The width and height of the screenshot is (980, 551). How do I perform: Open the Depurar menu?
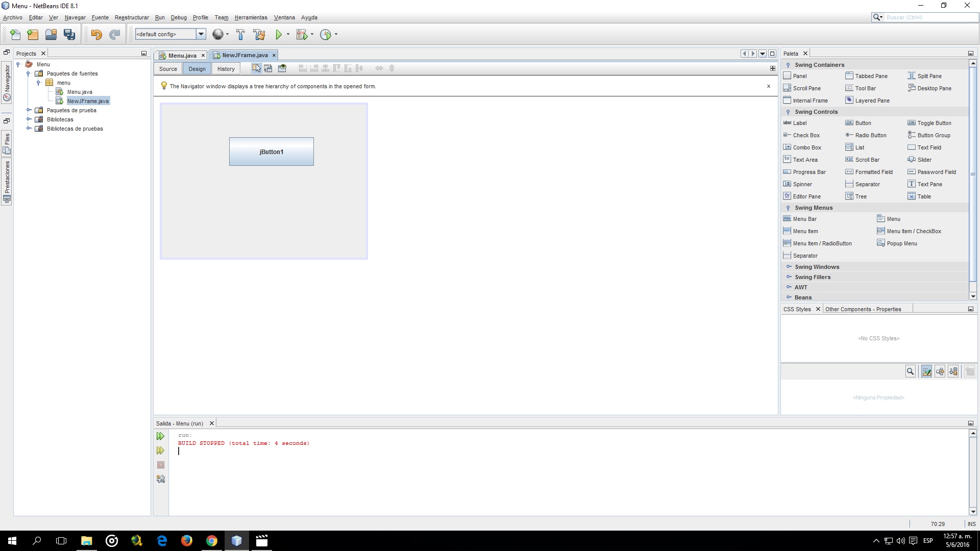[x=178, y=17]
